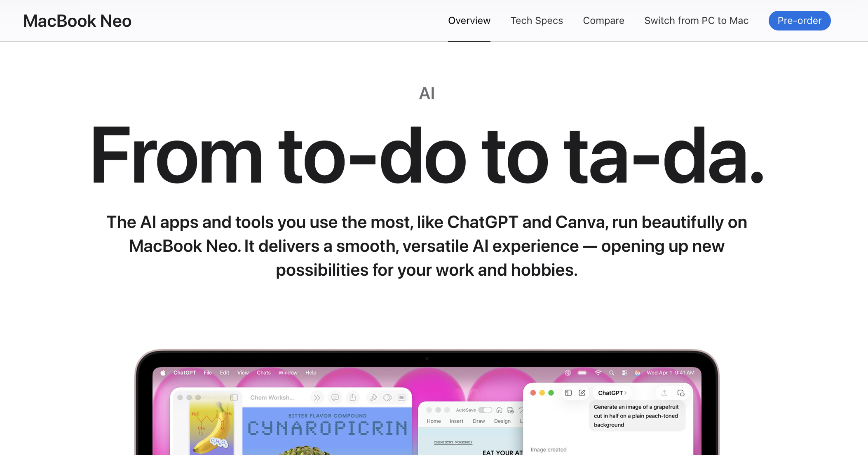Start a new chat with the compose icon

pyautogui.click(x=582, y=393)
